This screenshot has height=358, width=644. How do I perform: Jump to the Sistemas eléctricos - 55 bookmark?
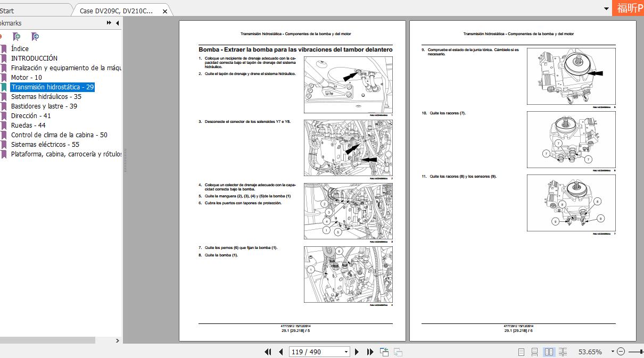tap(45, 145)
